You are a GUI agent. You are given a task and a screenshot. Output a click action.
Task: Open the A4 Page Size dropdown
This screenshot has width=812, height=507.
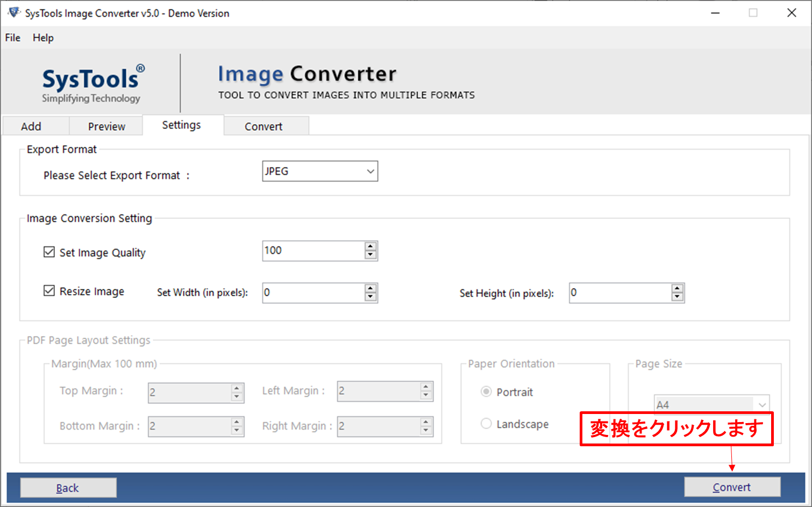[x=711, y=404]
